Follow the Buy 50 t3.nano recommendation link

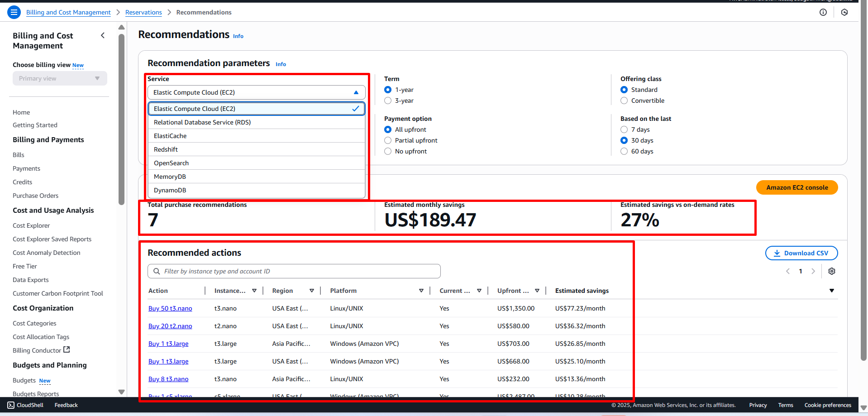click(x=170, y=308)
